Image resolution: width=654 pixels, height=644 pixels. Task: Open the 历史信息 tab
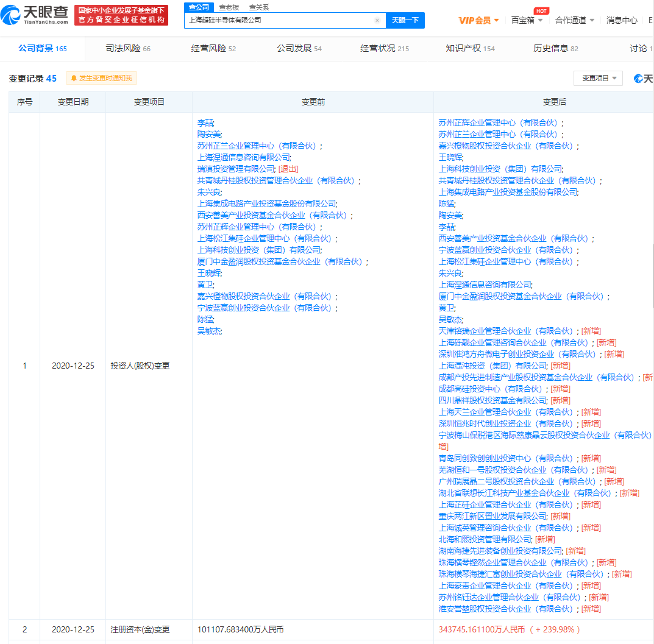556,48
